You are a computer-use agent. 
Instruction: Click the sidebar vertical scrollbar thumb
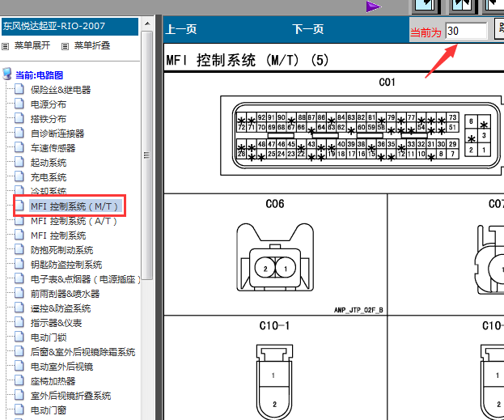coord(147,155)
